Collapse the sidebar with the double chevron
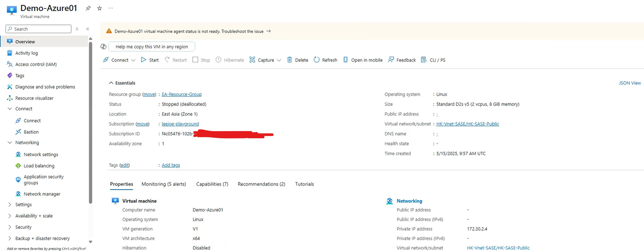This screenshot has width=644, height=251. point(88,29)
